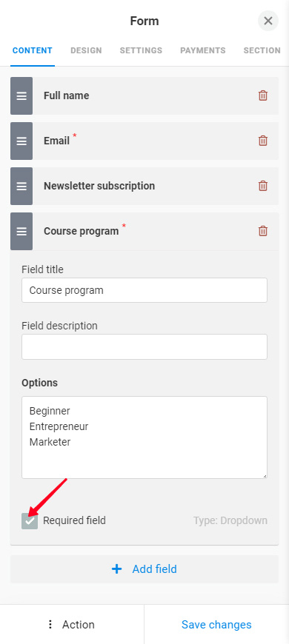This screenshot has width=289, height=644.
Task: Delete the Newsletter subscription field
Action: click(x=262, y=186)
